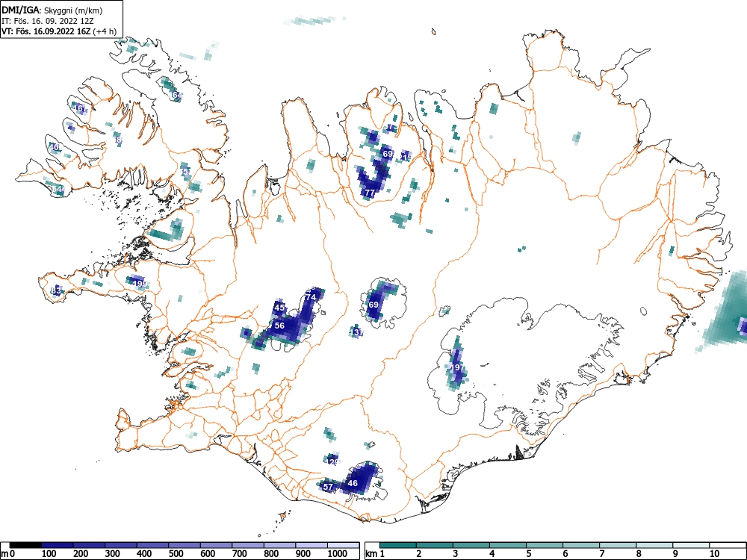This screenshot has height=560, width=747.
Task: Click the '1' label on the km scale
Action: tap(382, 554)
